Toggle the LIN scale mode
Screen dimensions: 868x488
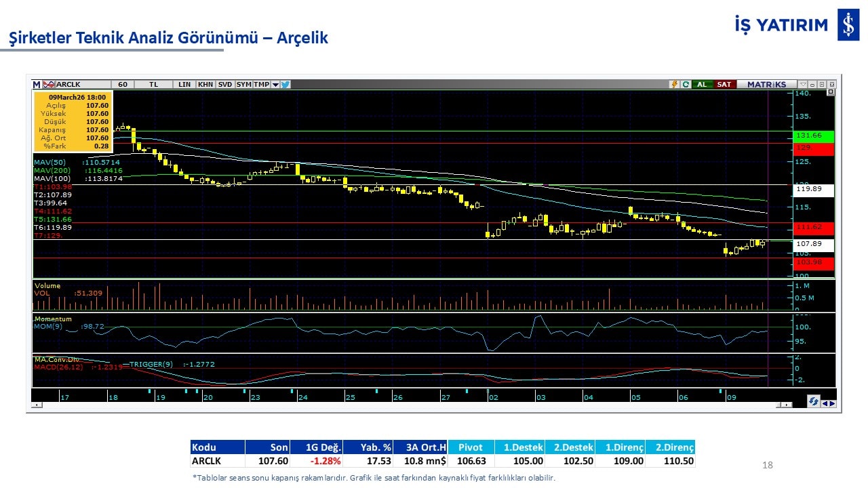pos(184,85)
